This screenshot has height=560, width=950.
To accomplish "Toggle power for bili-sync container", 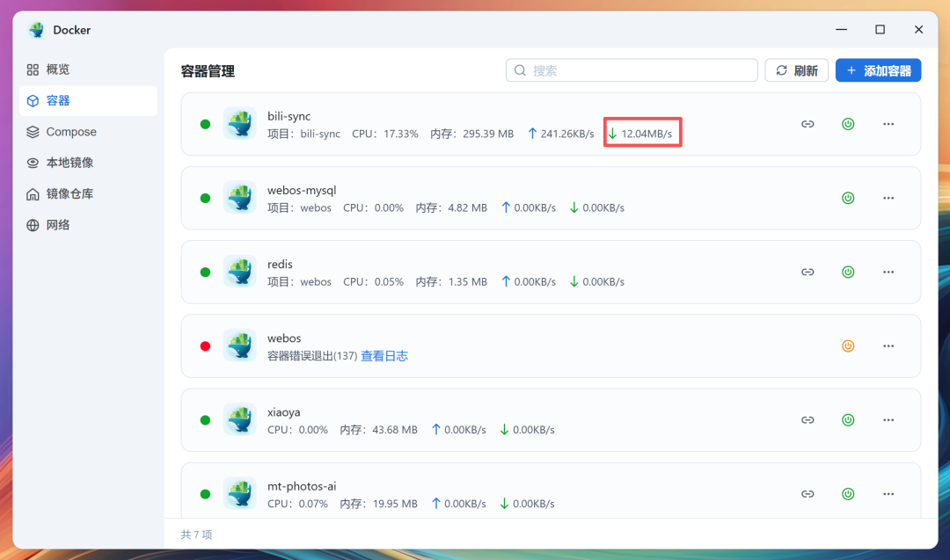I will pyautogui.click(x=848, y=124).
